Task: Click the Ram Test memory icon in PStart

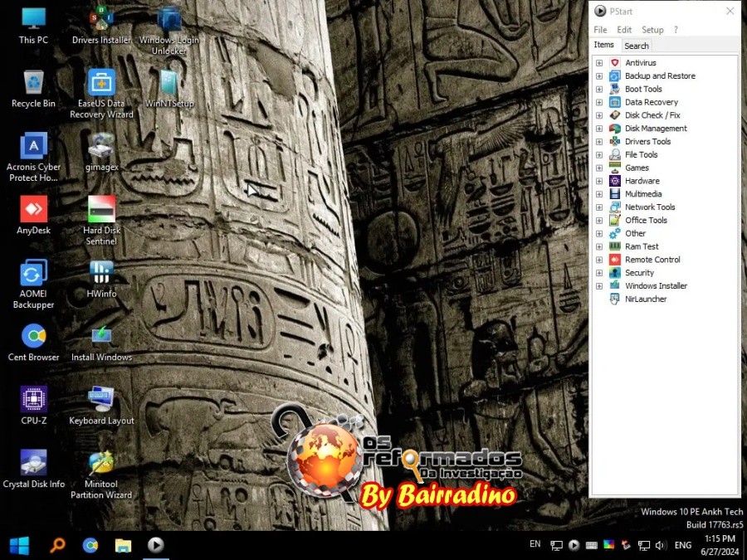Action: [615, 246]
